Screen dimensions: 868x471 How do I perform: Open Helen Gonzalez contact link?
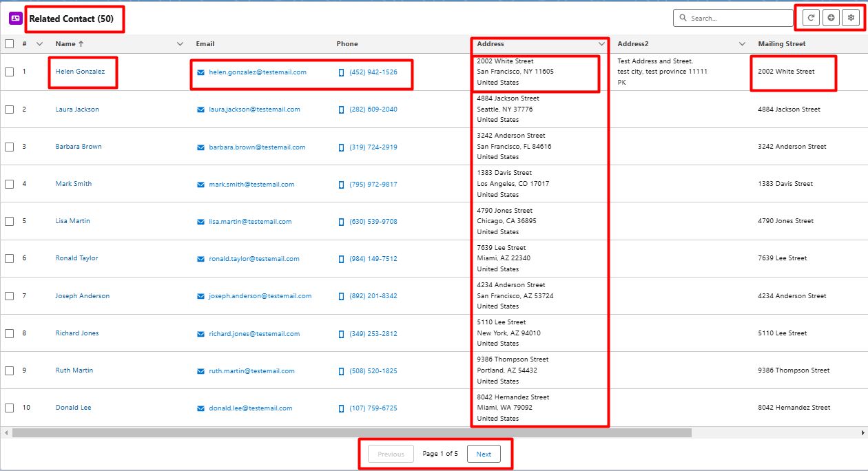tap(81, 72)
